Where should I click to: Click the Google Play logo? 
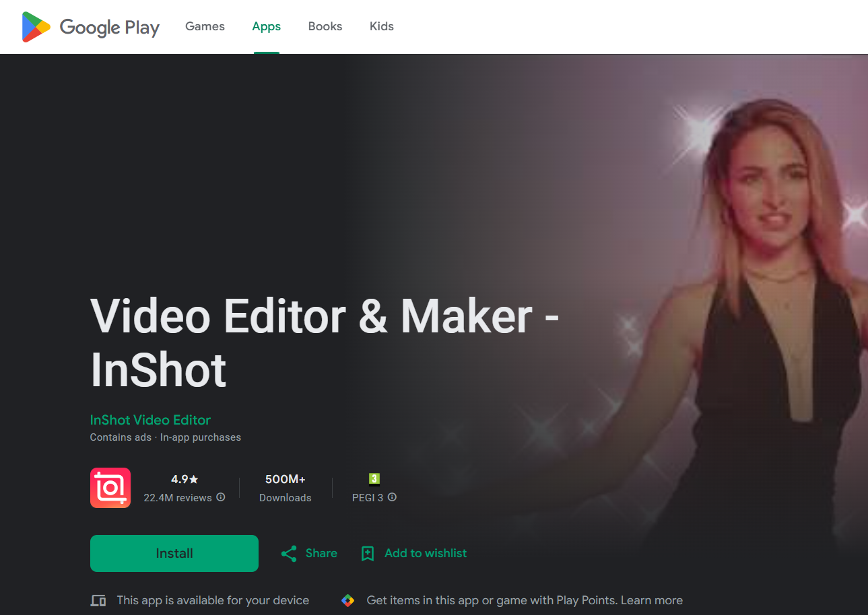point(91,27)
